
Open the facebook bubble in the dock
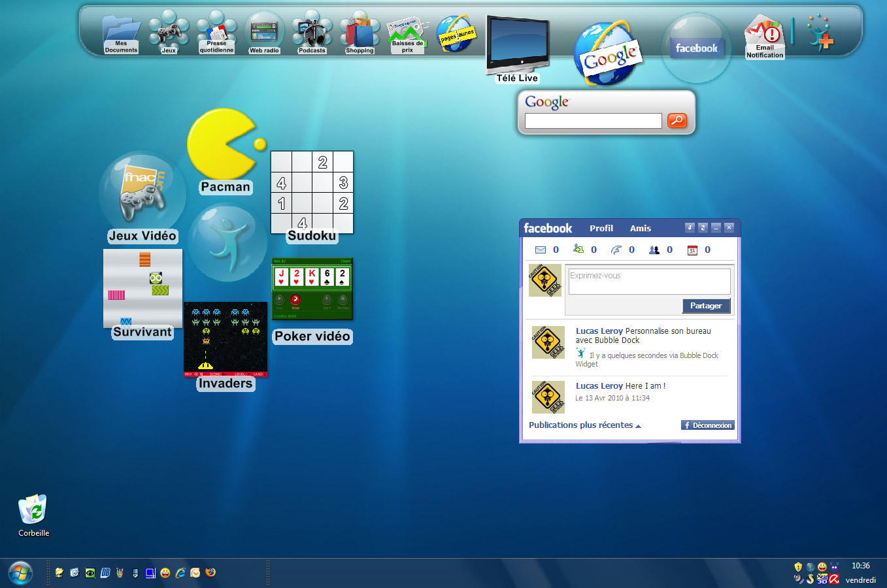(697, 48)
